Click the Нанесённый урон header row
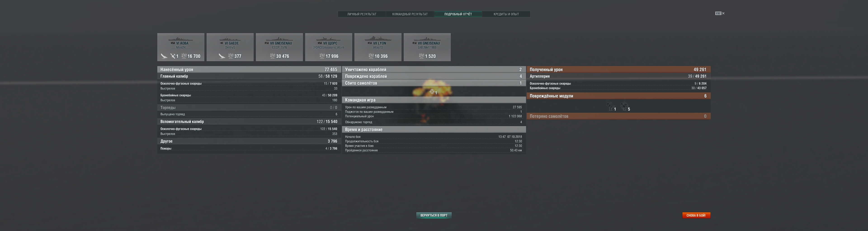This screenshot has height=231, width=868. pyautogui.click(x=249, y=70)
